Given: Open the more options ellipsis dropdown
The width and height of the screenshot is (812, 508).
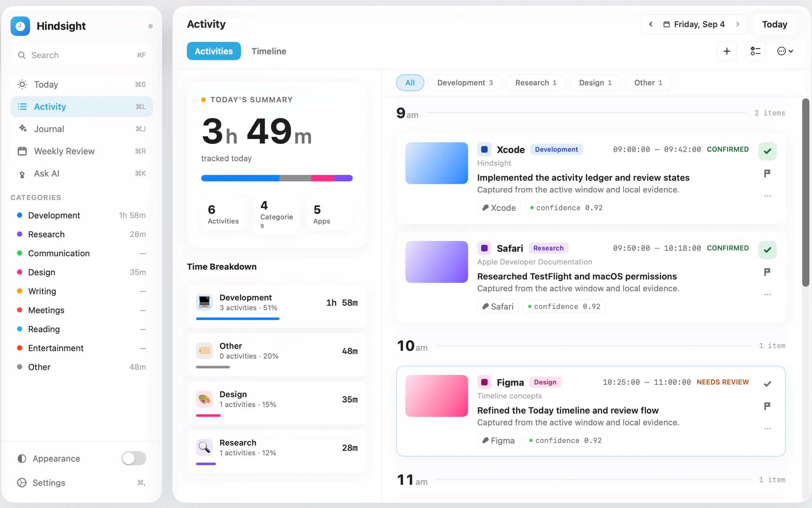Looking at the screenshot, I should pyautogui.click(x=785, y=51).
